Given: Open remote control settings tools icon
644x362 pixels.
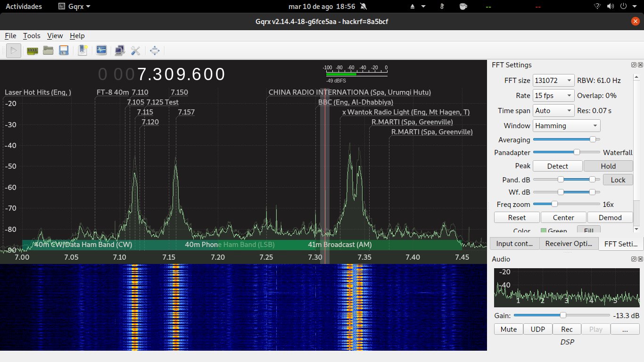Looking at the screenshot, I should pyautogui.click(x=136, y=50).
